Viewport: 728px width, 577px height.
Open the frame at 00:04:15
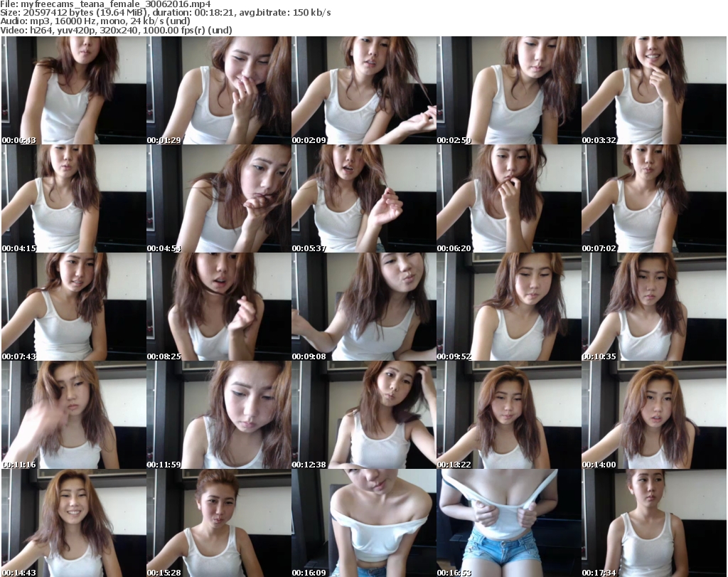tap(73, 199)
